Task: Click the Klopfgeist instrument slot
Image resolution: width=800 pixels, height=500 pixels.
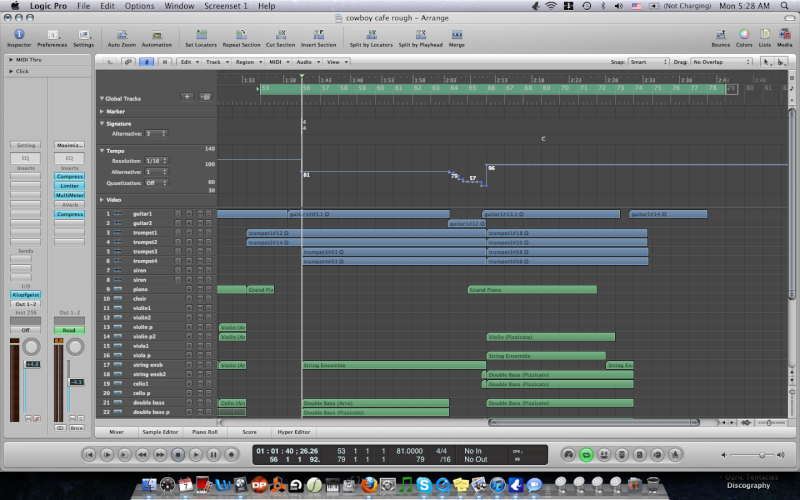Action: coord(26,295)
